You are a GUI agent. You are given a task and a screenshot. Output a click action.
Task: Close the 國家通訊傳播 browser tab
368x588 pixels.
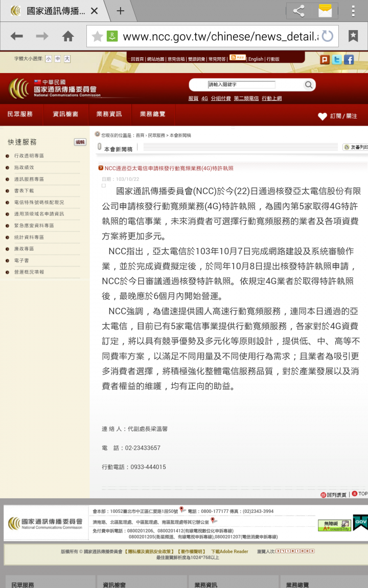coord(94,11)
